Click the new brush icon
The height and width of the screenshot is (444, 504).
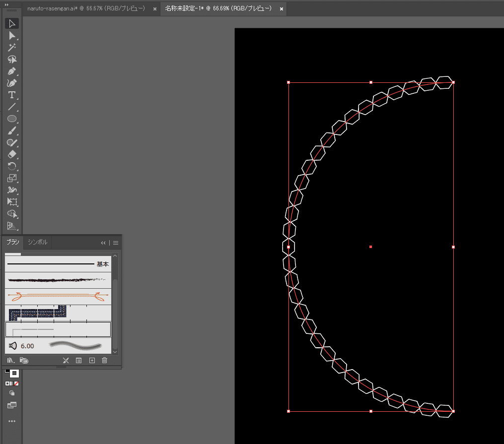(x=92, y=361)
